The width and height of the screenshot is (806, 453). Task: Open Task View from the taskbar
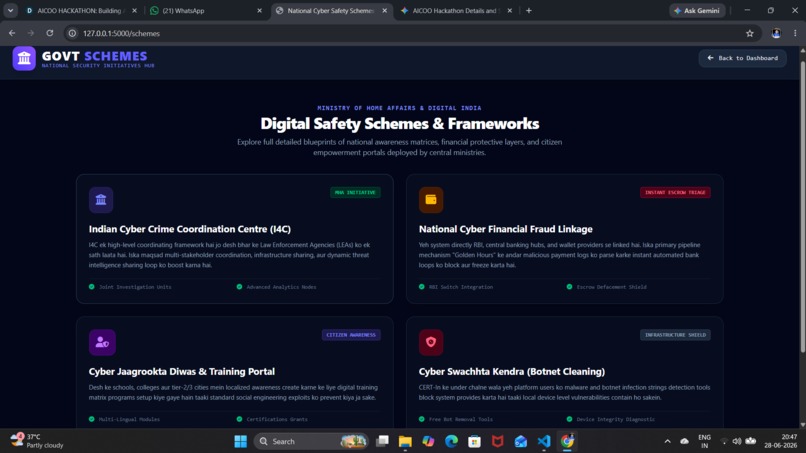point(382,441)
